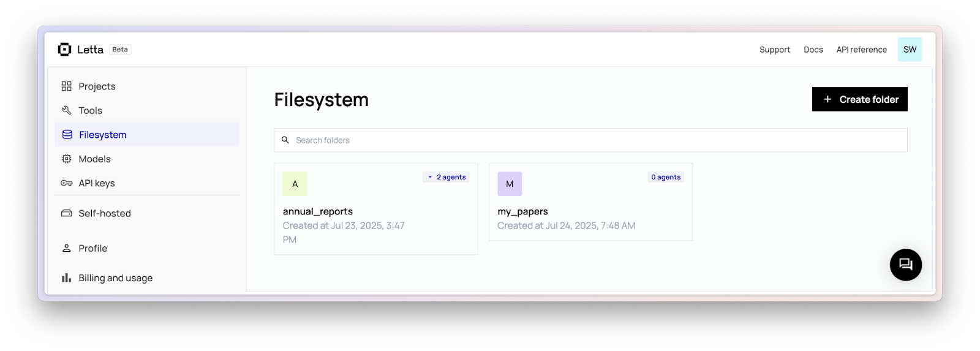Screen dimensions: 980x351
Task: Expand the 2 agents dropdown
Action: coord(446,177)
